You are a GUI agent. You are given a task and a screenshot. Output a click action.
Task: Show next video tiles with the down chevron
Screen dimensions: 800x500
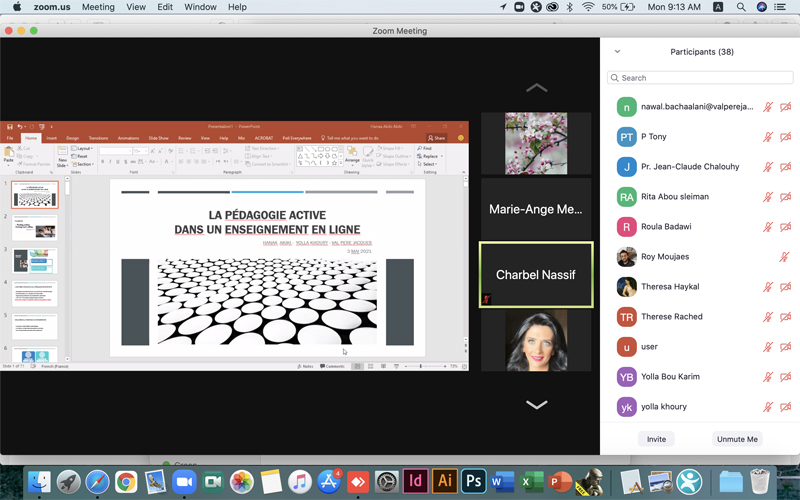(x=537, y=405)
